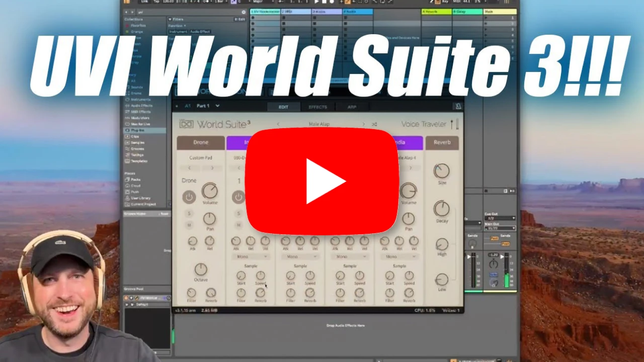Open fourth slot Mono mode dropdown

[x=399, y=256]
